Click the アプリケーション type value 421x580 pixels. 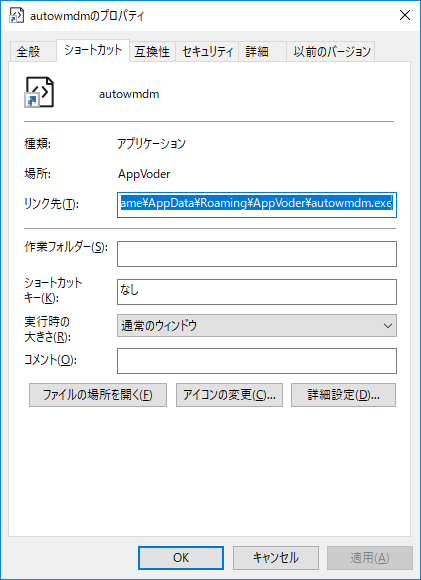[x=151, y=144]
